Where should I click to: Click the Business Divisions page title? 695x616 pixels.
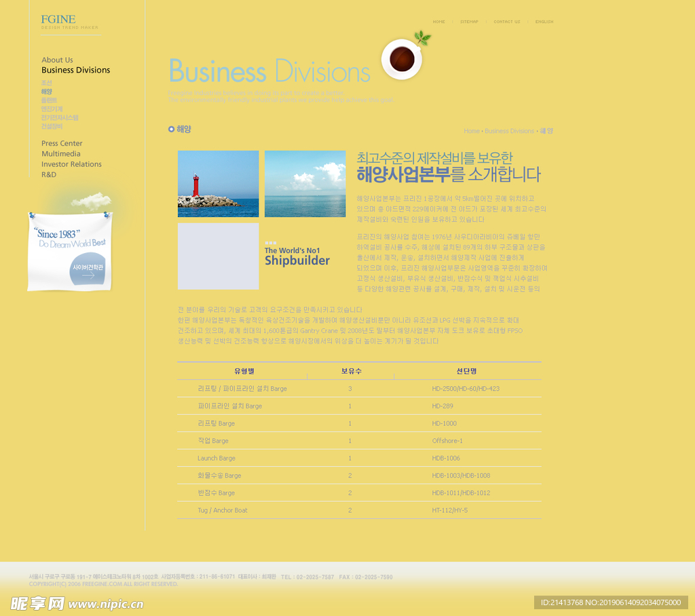pyautogui.click(x=269, y=71)
